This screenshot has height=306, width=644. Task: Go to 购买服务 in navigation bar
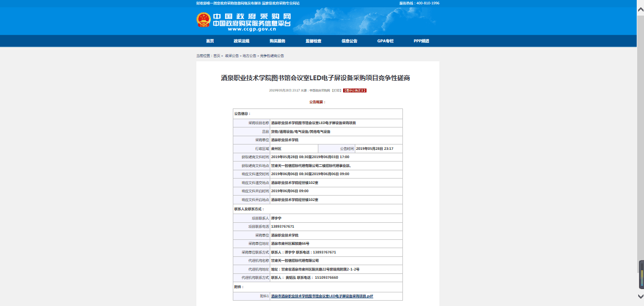tap(278, 41)
